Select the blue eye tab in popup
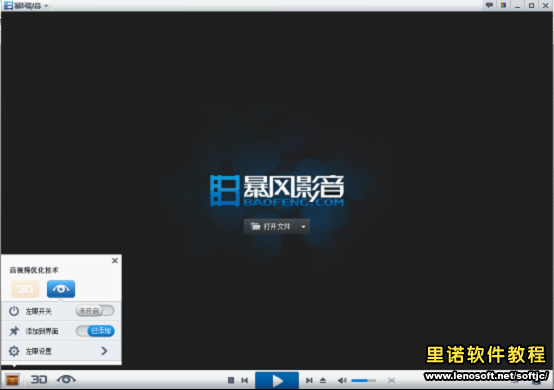 click(61, 289)
